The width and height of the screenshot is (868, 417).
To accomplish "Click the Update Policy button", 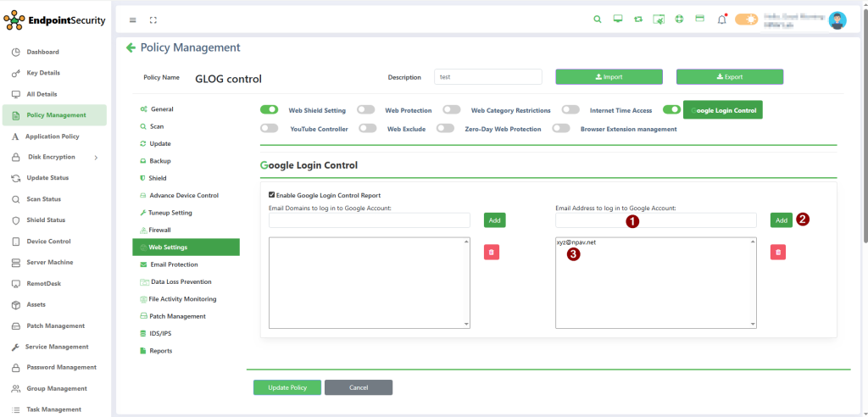I will (x=287, y=387).
